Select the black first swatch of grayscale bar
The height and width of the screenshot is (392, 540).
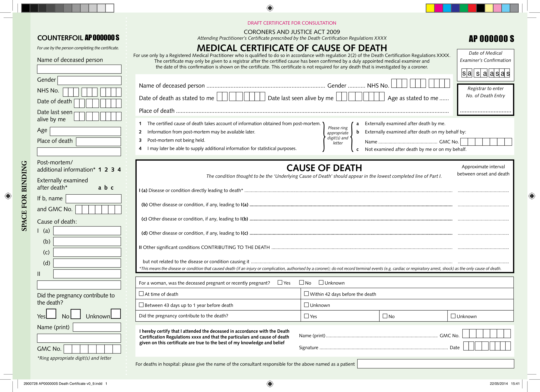pyautogui.click(x=26, y=8)
